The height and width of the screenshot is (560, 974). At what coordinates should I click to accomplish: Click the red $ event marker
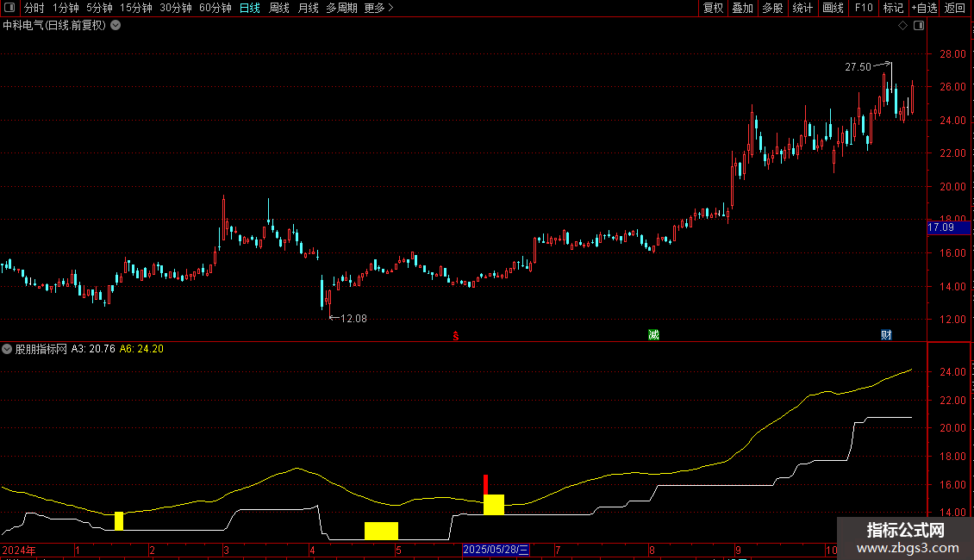pos(456,336)
